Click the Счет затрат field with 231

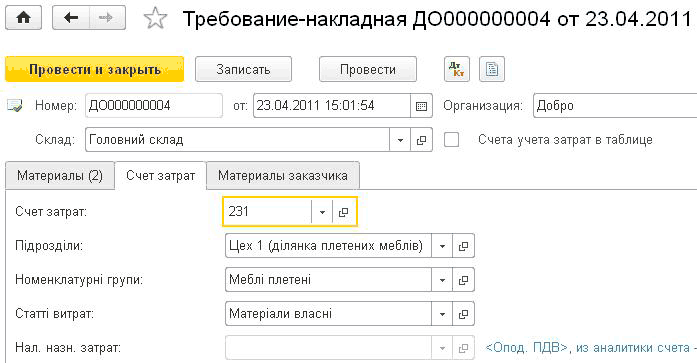click(x=267, y=212)
